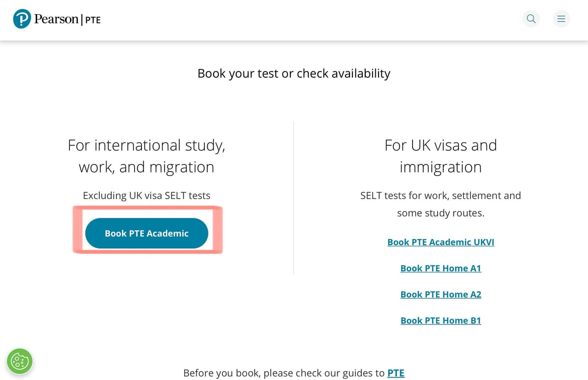The width and height of the screenshot is (588, 380).
Task: Click the vertical divider between booking sections
Action: coord(294,198)
